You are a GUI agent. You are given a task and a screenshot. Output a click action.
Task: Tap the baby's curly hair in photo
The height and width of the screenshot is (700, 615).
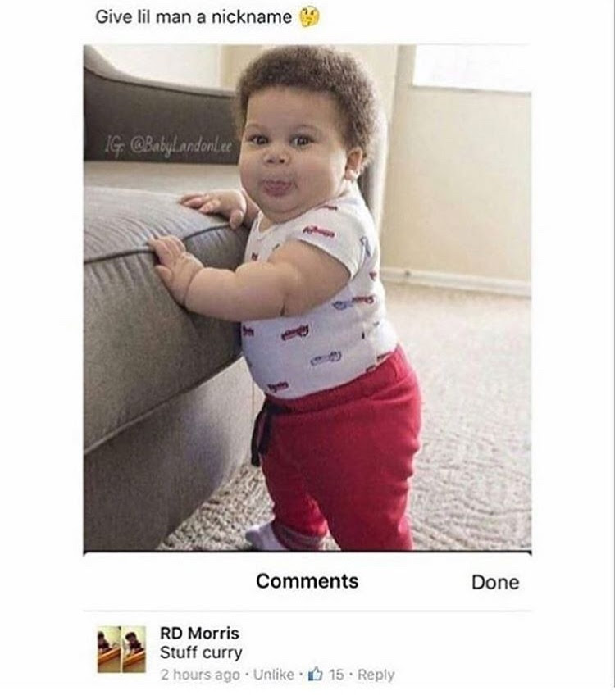point(308,84)
